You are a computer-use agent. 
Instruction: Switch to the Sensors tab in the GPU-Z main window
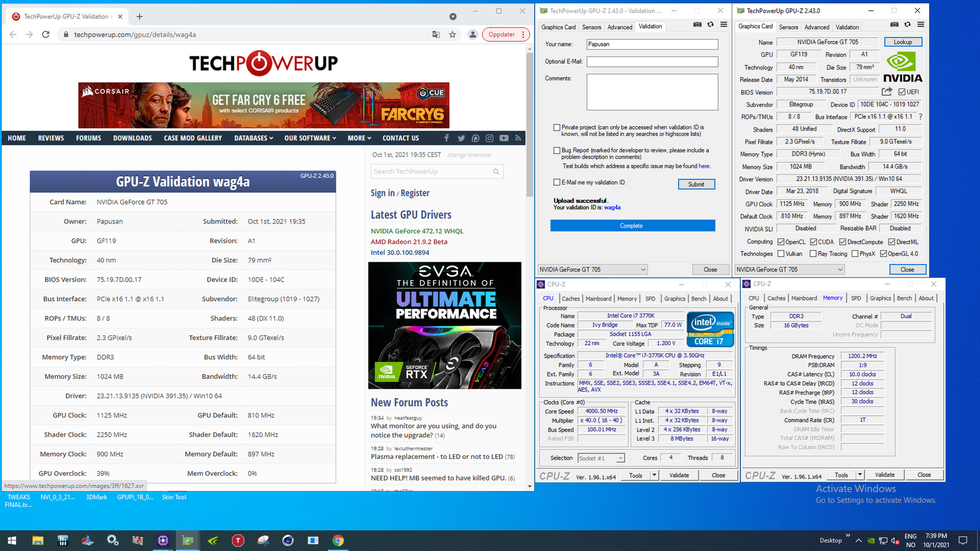click(x=788, y=27)
